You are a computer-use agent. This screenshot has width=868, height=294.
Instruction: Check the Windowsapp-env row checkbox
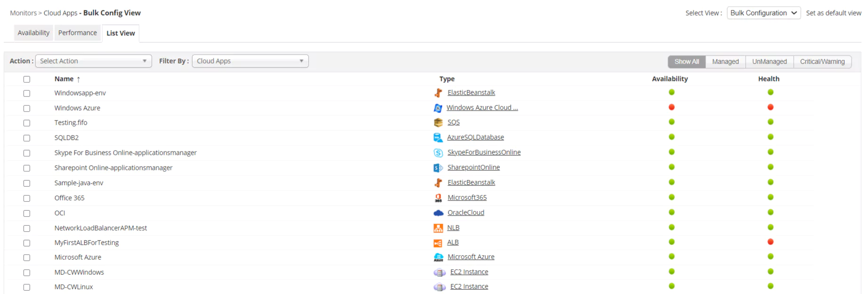(x=27, y=94)
